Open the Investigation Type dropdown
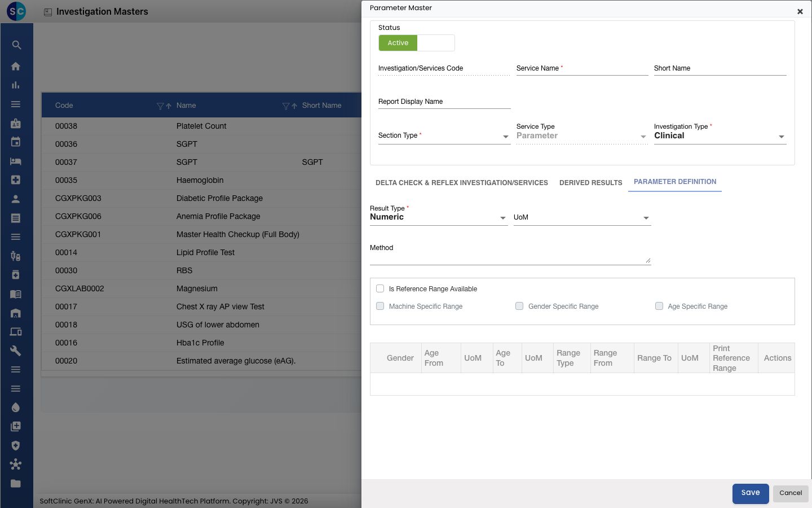 coord(720,136)
